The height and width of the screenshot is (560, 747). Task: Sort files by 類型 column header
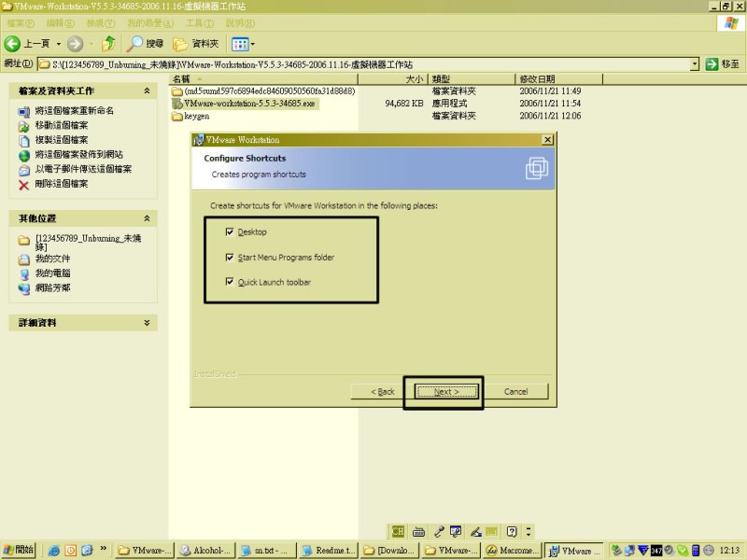point(472,79)
